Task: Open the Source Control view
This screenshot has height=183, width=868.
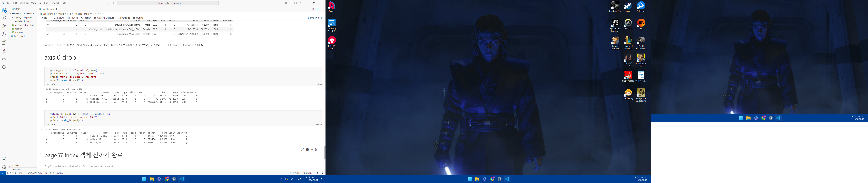Action: [x=4, y=26]
